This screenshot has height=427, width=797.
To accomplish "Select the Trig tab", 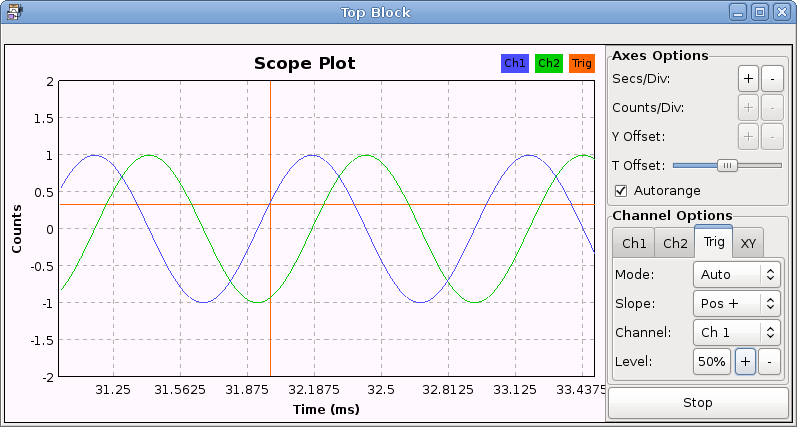I will (x=713, y=241).
